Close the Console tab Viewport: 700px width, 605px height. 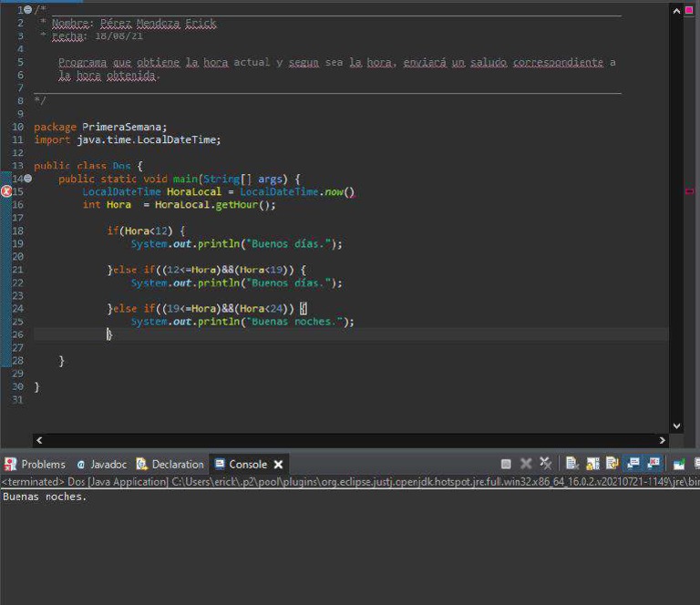click(278, 464)
